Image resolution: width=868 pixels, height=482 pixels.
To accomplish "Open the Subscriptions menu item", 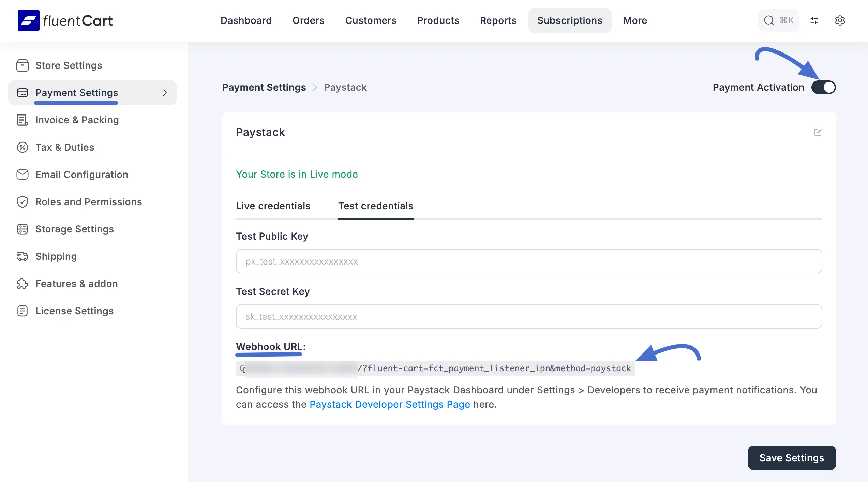I will [x=570, y=20].
